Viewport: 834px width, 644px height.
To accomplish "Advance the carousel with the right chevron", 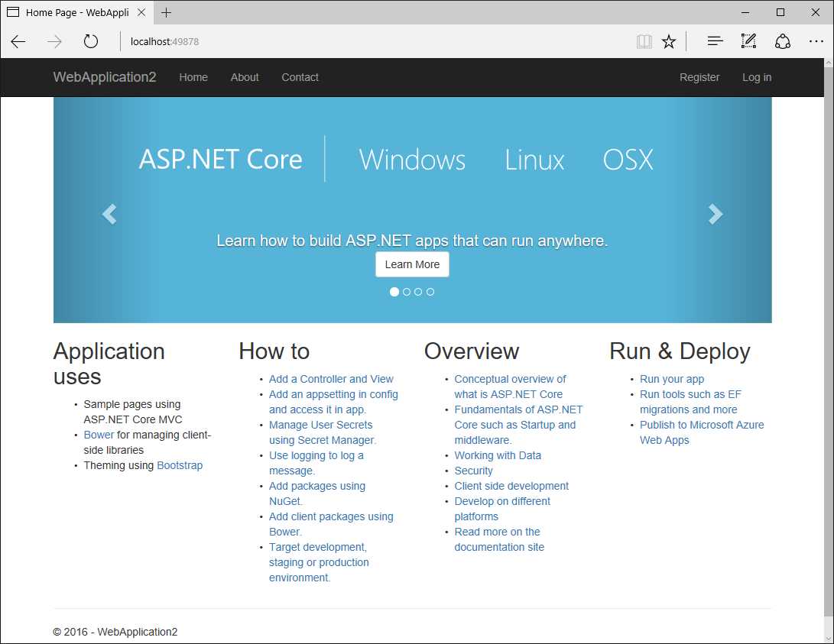I will [x=716, y=214].
